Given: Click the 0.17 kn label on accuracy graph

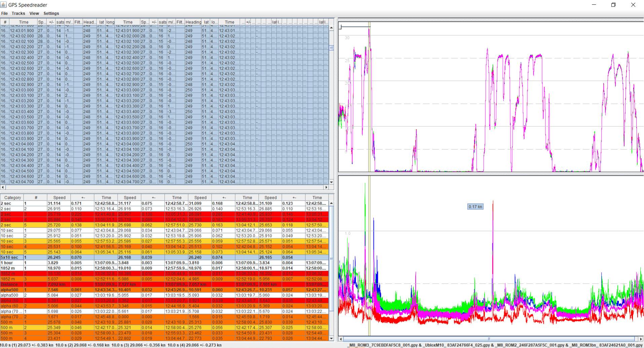Looking at the screenshot, I should (475, 207).
